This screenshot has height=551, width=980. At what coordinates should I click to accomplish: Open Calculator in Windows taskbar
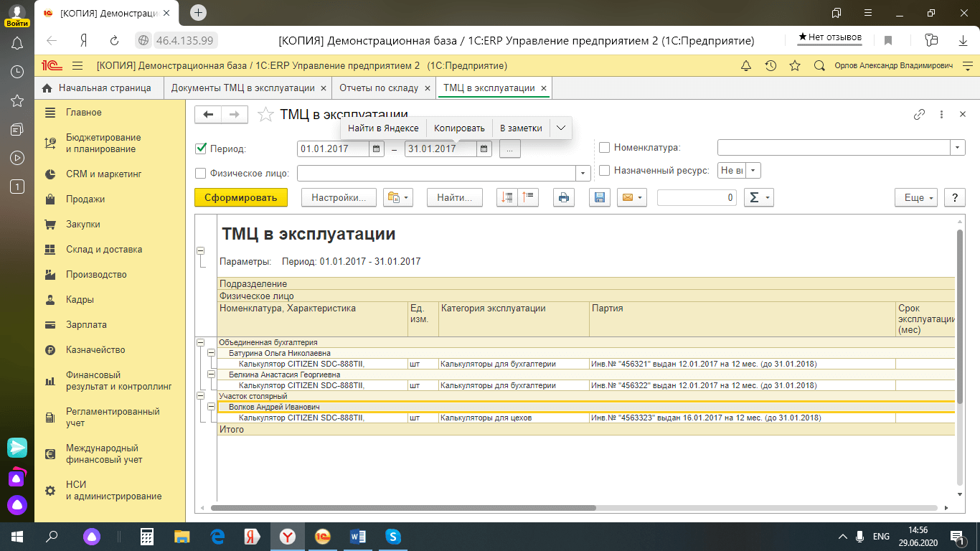pos(147,536)
